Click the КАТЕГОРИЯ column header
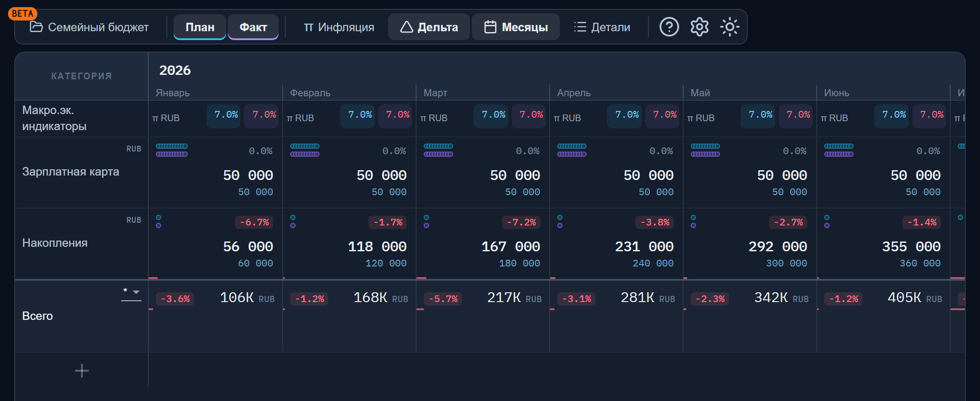 click(81, 76)
